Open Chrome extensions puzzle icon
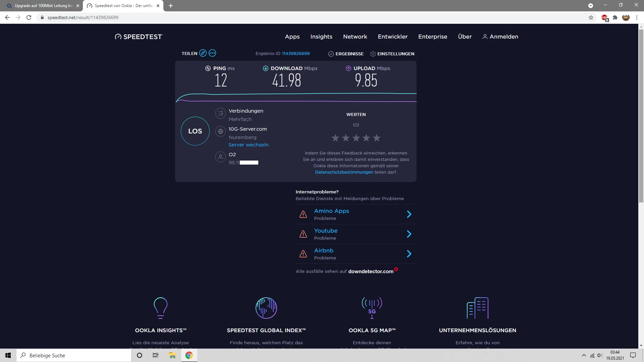Screen dimensions: 644x362 tap(615, 17)
